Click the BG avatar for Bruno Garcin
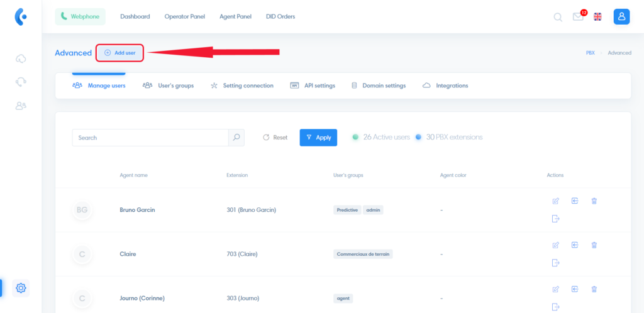Viewport: 644px width, 313px height. pyautogui.click(x=82, y=210)
